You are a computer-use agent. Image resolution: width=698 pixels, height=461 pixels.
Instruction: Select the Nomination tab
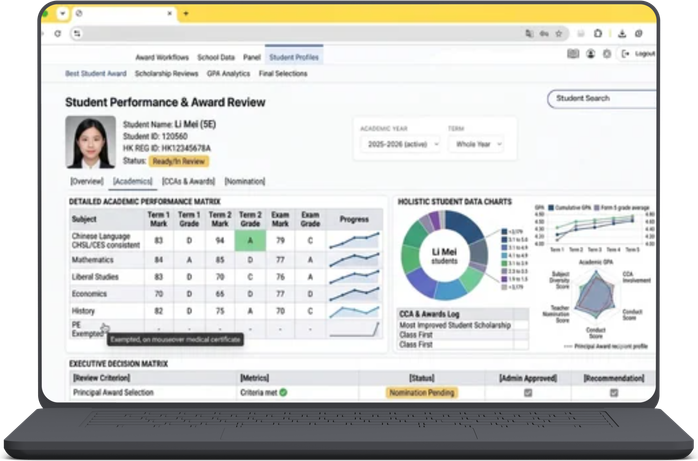(245, 181)
